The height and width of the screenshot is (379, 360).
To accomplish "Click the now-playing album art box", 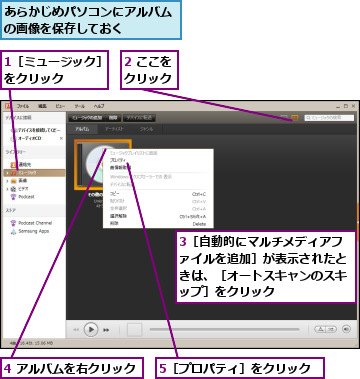I will coord(134,330).
